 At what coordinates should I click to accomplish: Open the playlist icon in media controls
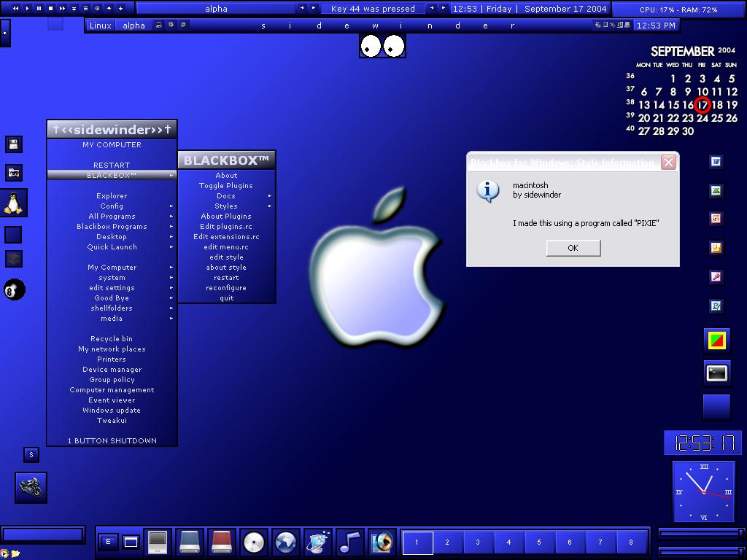coord(86,8)
